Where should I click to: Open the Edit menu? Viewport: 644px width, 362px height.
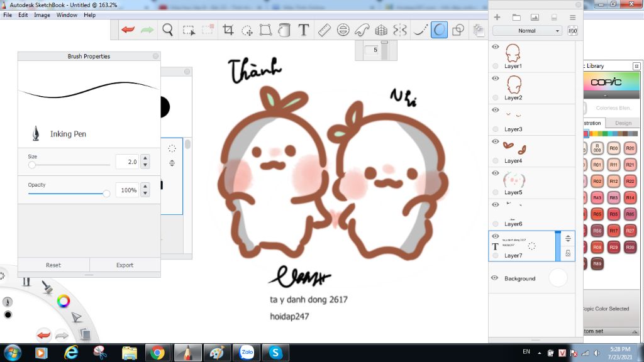pos(23,15)
